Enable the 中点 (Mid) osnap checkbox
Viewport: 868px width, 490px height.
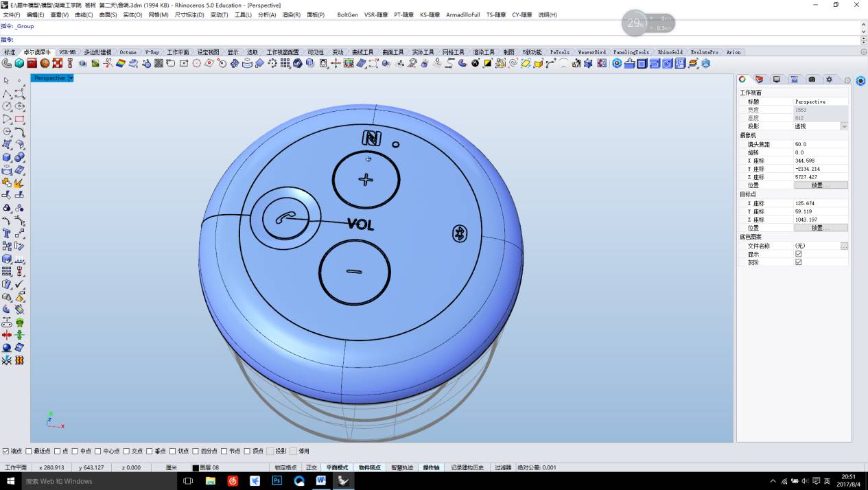(x=75, y=451)
